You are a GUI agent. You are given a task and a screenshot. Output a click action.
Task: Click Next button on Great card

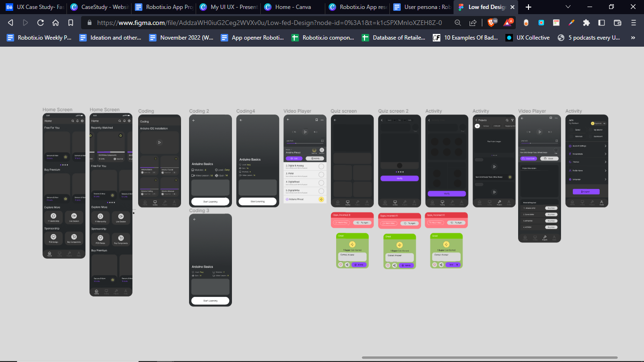453,265
